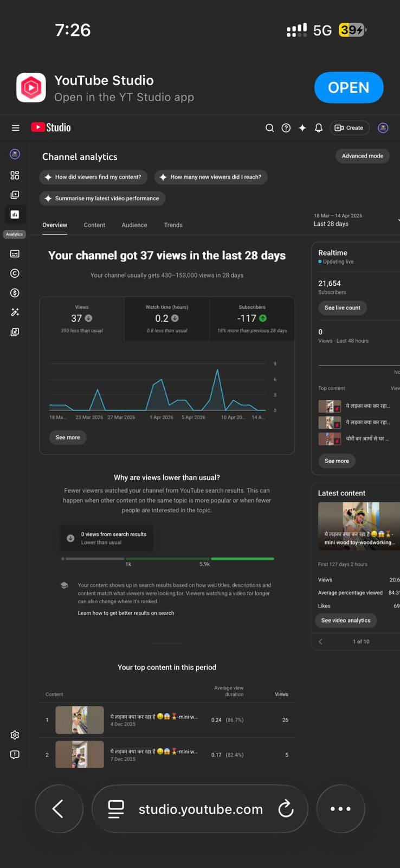Click the Advanced mode button
400x868 pixels.
click(362, 156)
